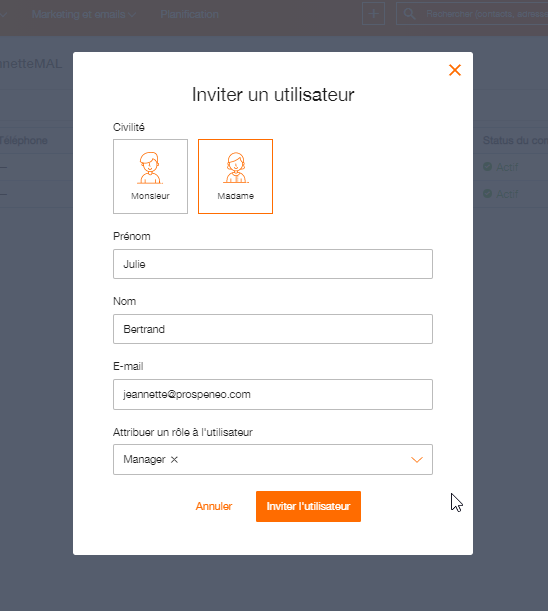Click the second Actif status label
This screenshot has width=548, height=611.
click(x=507, y=194)
